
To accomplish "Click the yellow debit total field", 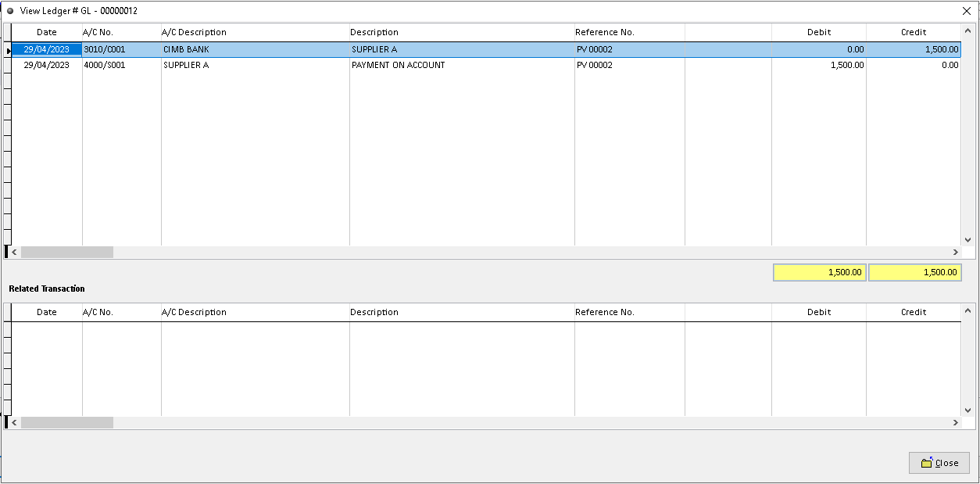I will [820, 272].
